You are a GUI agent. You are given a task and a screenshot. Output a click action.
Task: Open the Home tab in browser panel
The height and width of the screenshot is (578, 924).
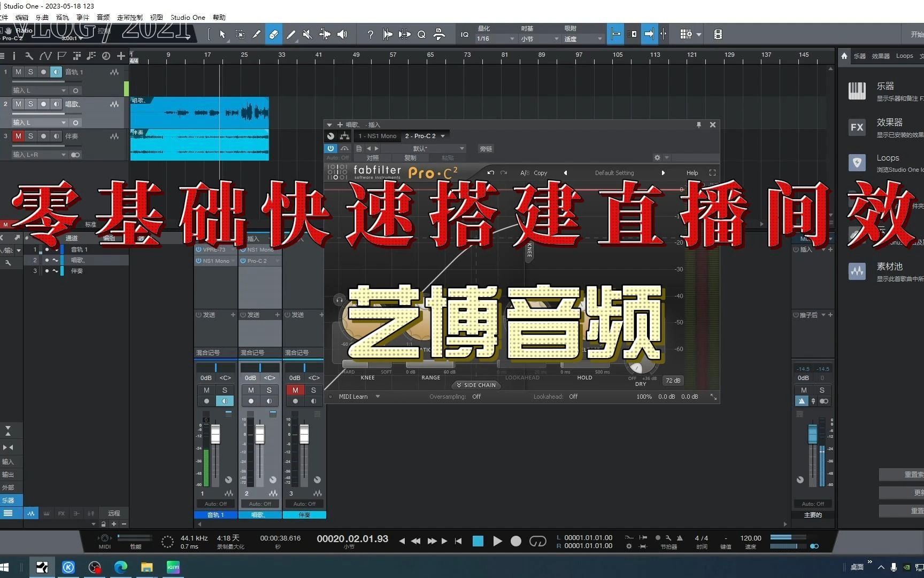click(x=844, y=56)
